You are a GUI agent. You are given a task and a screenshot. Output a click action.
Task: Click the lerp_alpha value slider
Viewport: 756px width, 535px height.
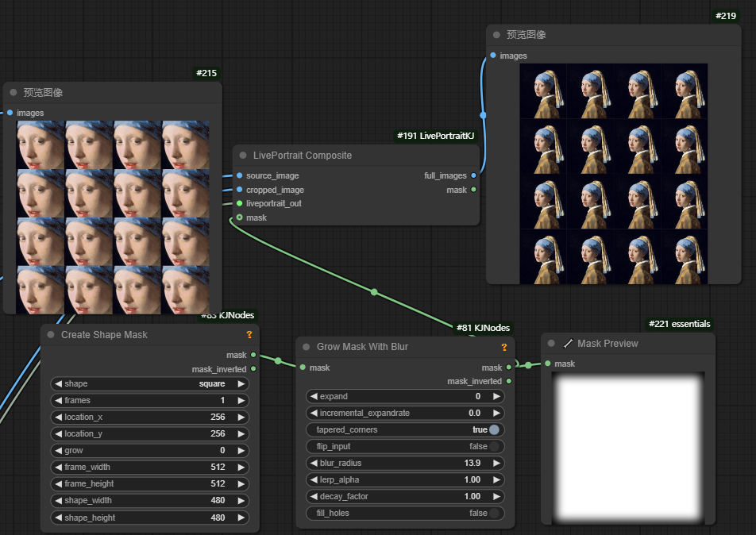tap(405, 479)
